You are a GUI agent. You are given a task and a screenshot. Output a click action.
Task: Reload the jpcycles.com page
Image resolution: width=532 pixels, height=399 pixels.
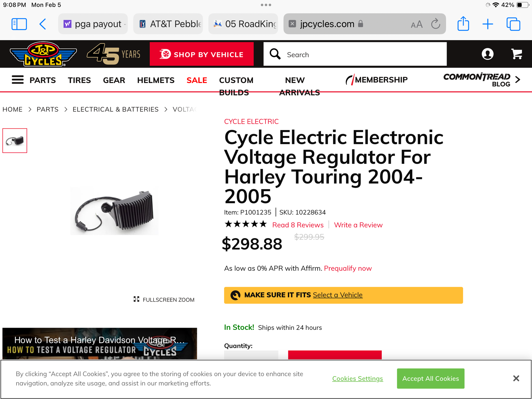coord(435,24)
